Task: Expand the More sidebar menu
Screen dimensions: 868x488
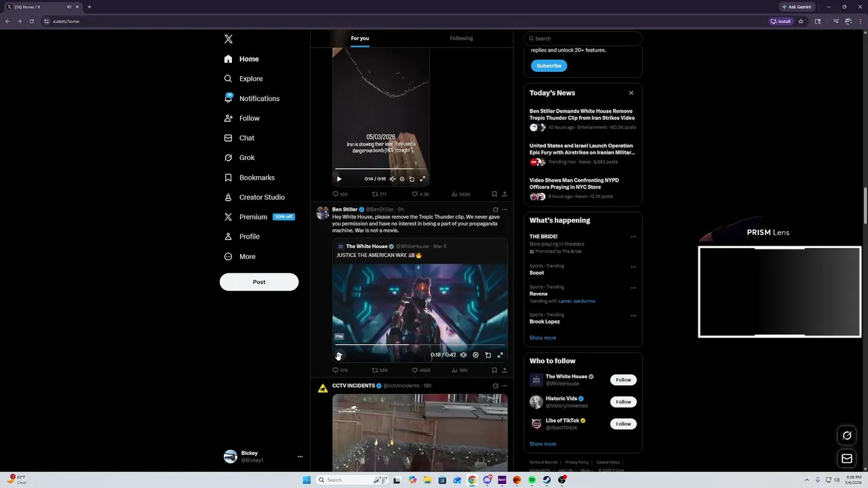Action: coord(240,256)
